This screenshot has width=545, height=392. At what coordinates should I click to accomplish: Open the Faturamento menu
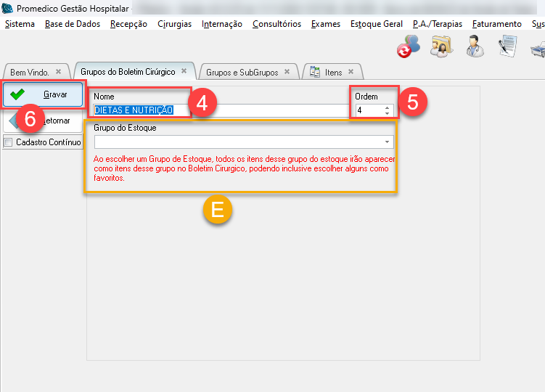coord(496,24)
